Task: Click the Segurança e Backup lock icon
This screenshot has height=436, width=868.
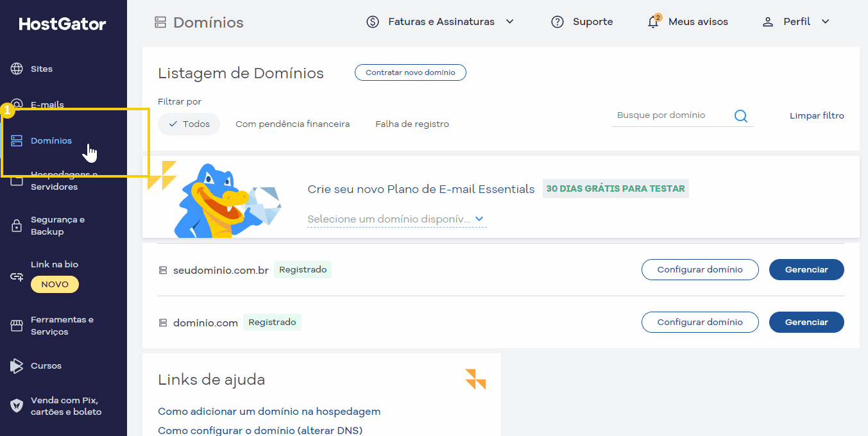Action: coord(17,226)
